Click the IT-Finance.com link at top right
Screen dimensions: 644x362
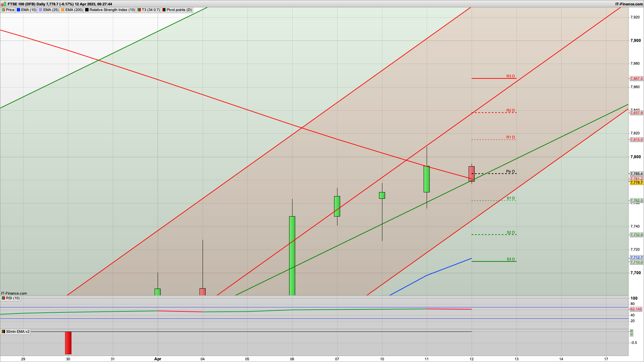(629, 4)
